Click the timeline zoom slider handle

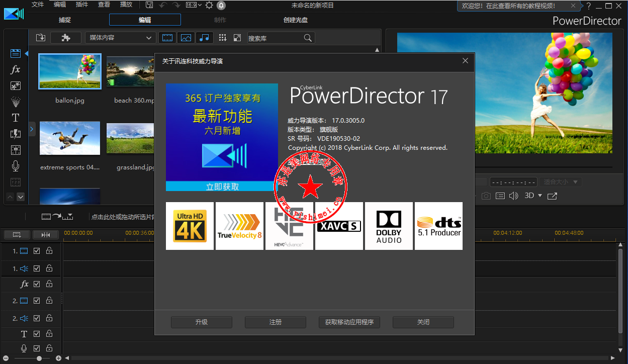pos(39,358)
